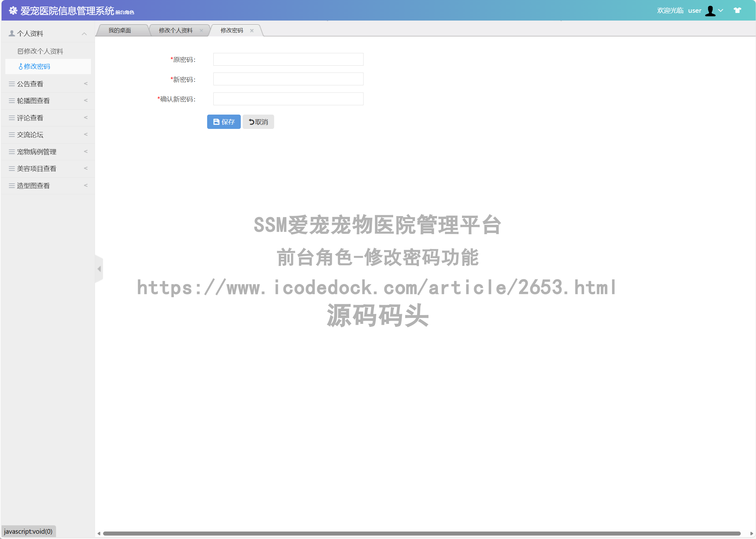The image size is (756, 539).
Task: Focus the 原密码 input field
Action: point(288,59)
